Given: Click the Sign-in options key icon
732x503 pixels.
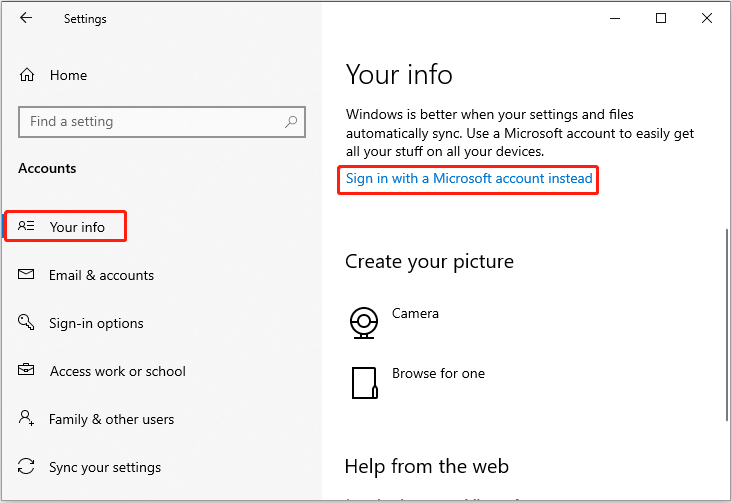Looking at the screenshot, I should 26,322.
